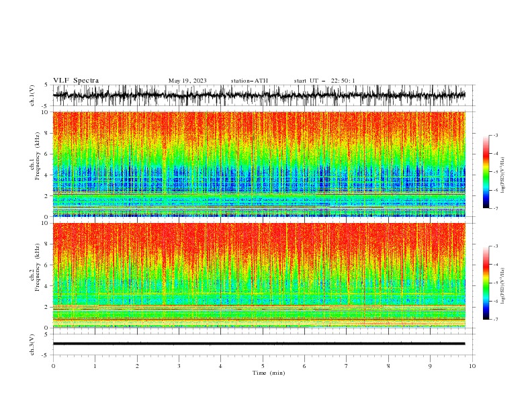Click the ch.1 voltage waveform trace
This screenshot has height=411, width=532.
click(259, 95)
